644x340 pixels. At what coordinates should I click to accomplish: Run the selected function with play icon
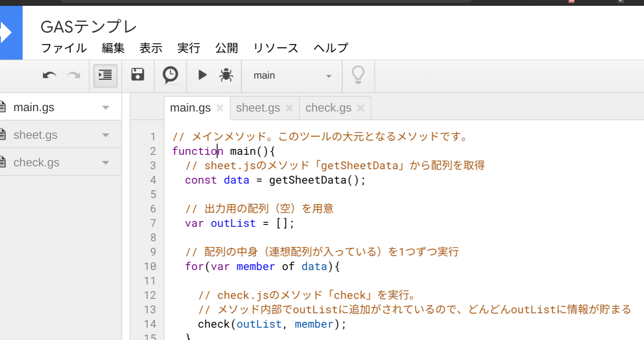tap(202, 75)
